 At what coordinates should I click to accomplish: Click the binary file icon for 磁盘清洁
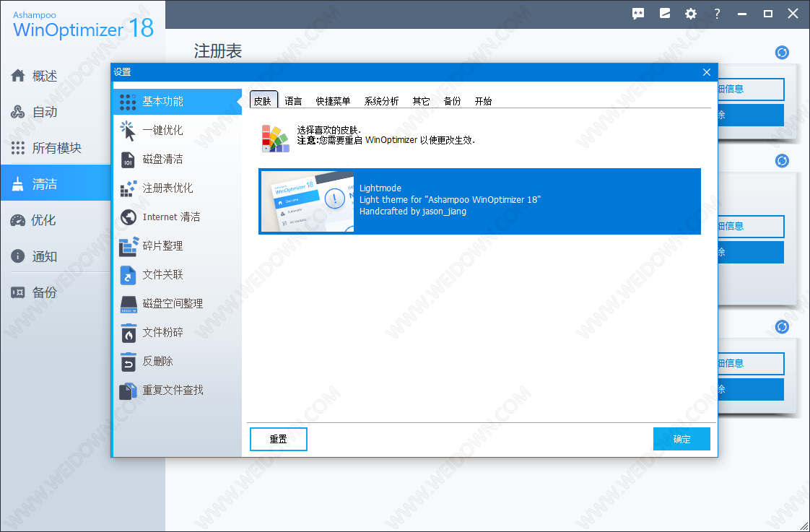[128, 160]
